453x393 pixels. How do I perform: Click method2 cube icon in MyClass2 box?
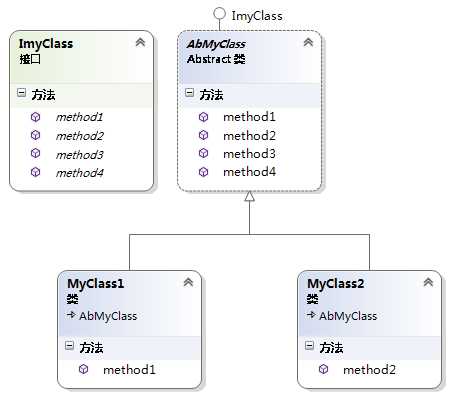click(323, 369)
